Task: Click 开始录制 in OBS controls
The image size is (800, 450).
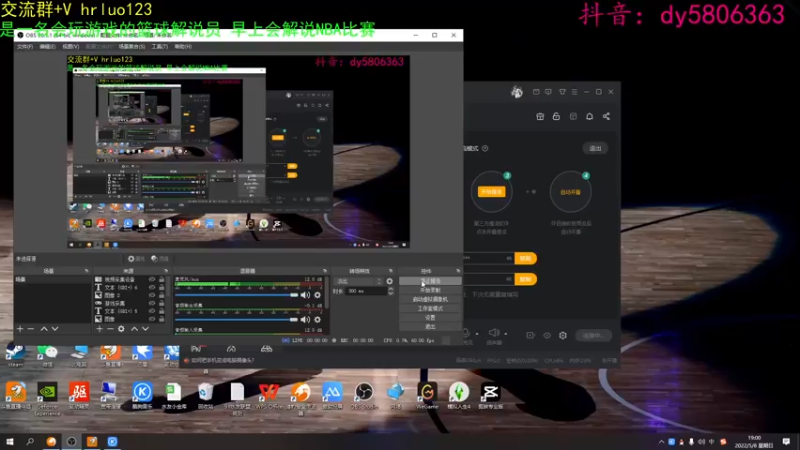Action: pyautogui.click(x=430, y=290)
